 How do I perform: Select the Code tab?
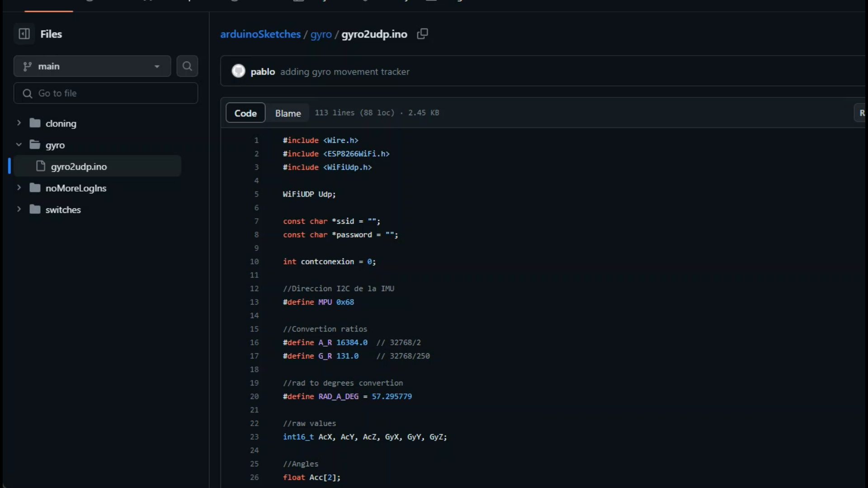pyautogui.click(x=245, y=113)
